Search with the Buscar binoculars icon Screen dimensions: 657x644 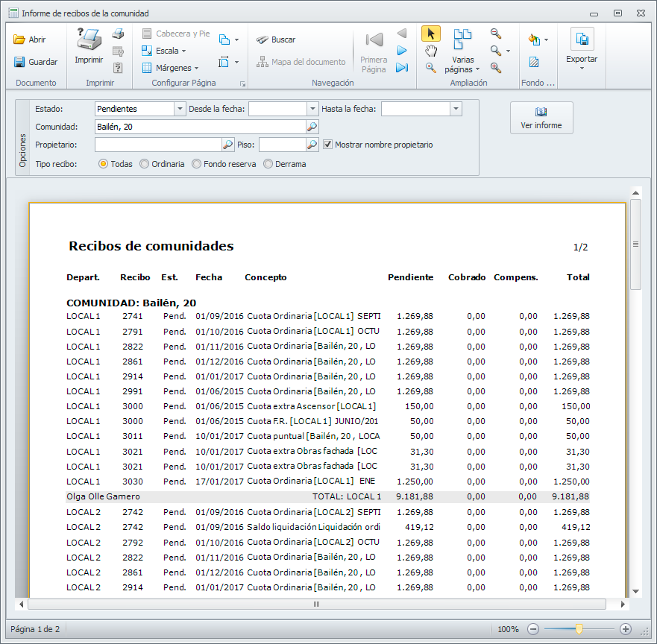point(263,40)
